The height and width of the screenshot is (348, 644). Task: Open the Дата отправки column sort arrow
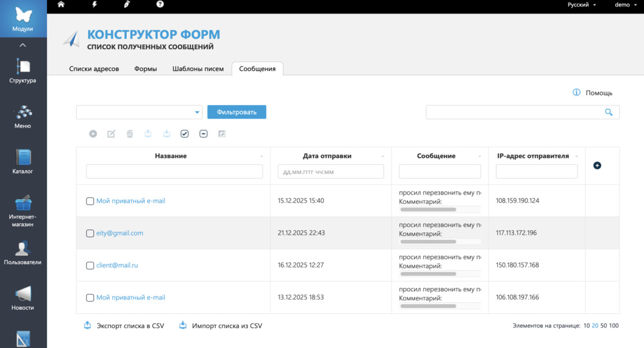(383, 157)
